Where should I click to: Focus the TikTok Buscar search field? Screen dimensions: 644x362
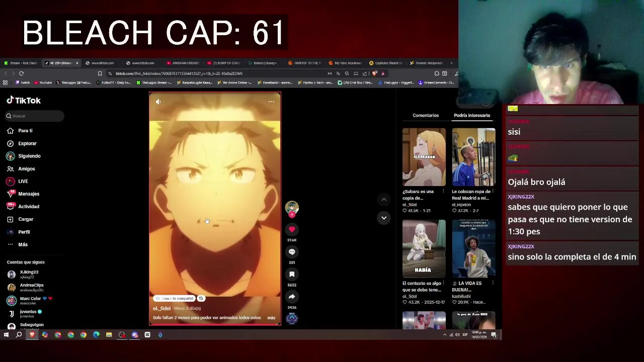35,116
